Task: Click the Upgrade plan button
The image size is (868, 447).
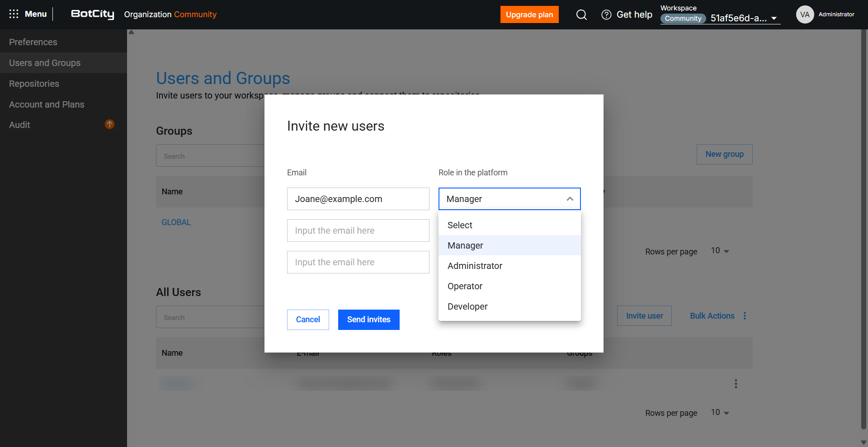Action: [x=529, y=14]
